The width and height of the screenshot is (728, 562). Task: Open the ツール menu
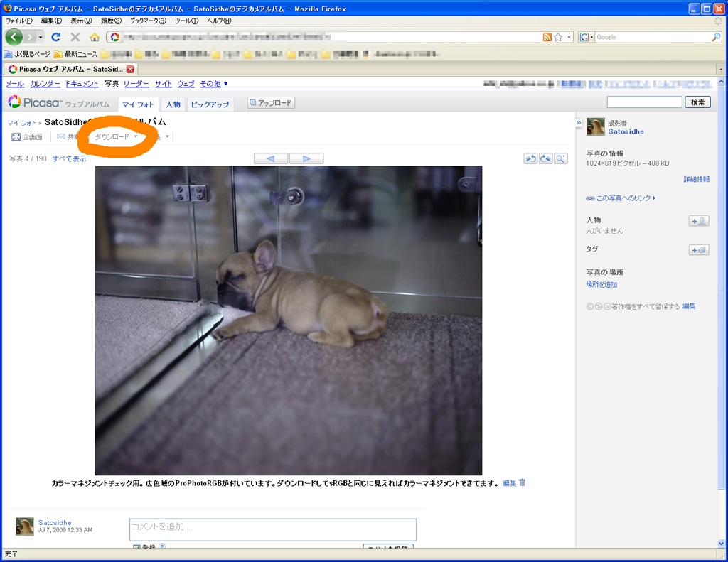186,21
